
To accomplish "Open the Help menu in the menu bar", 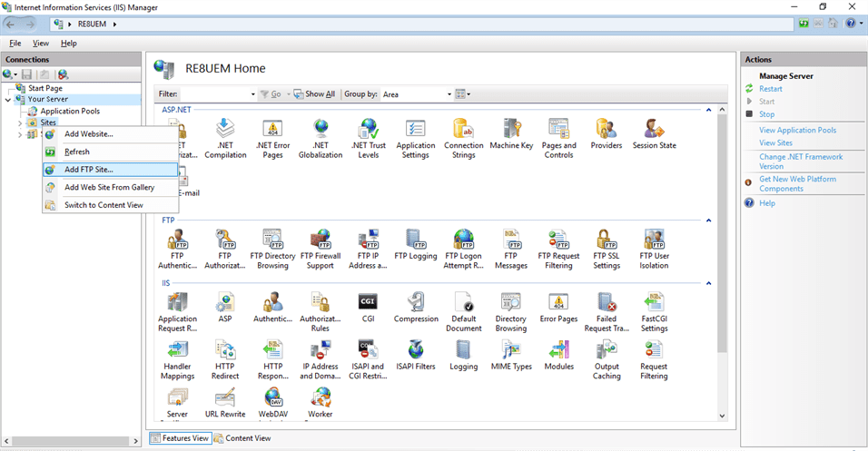I will coord(69,44).
